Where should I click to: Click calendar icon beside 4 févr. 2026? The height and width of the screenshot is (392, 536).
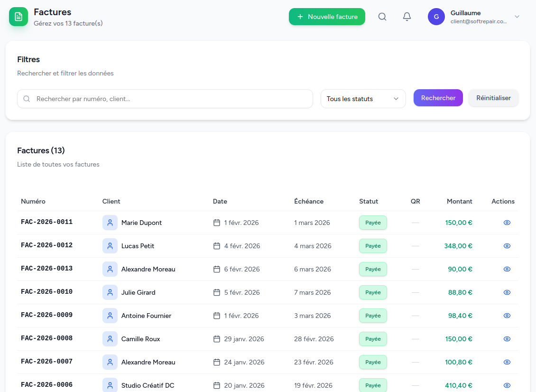point(217,246)
